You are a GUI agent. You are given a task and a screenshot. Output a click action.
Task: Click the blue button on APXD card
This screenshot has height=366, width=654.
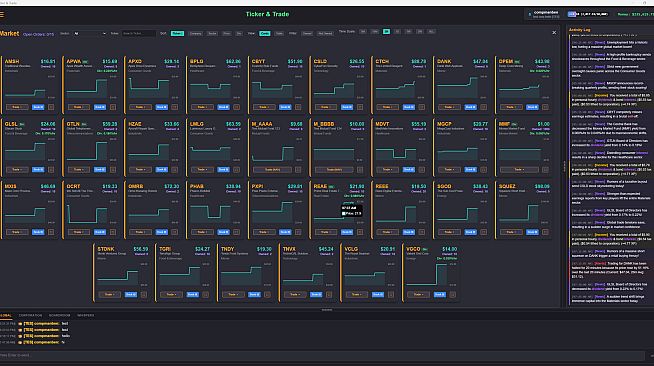coord(161,107)
